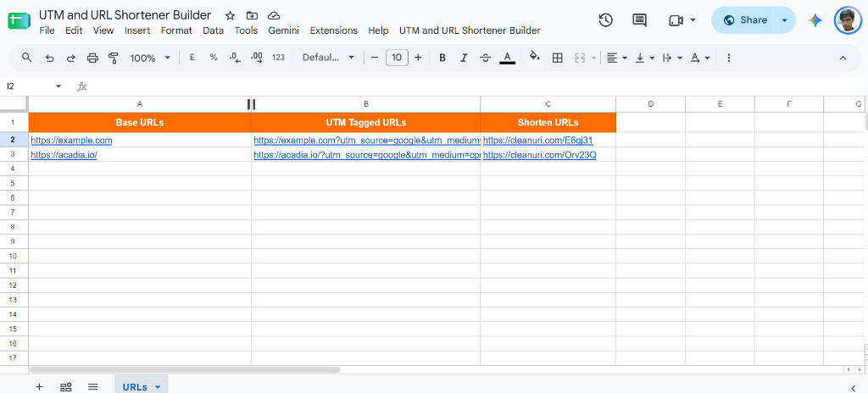Viewport: 868px width, 393px height.
Task: Open text wrapping dropdown
Action: point(672,58)
